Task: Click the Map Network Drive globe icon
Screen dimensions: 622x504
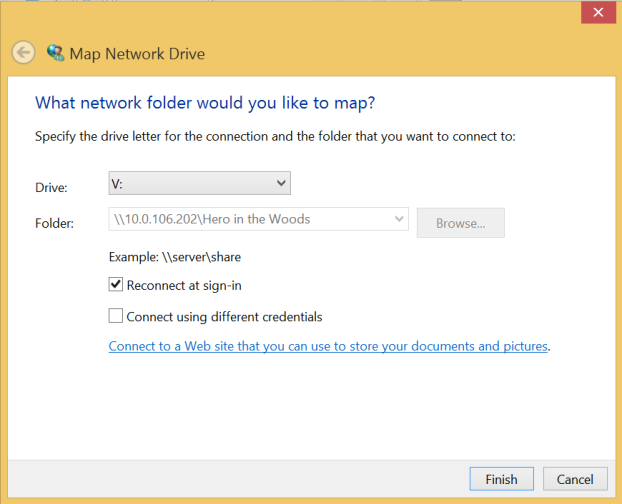Action: pos(55,53)
